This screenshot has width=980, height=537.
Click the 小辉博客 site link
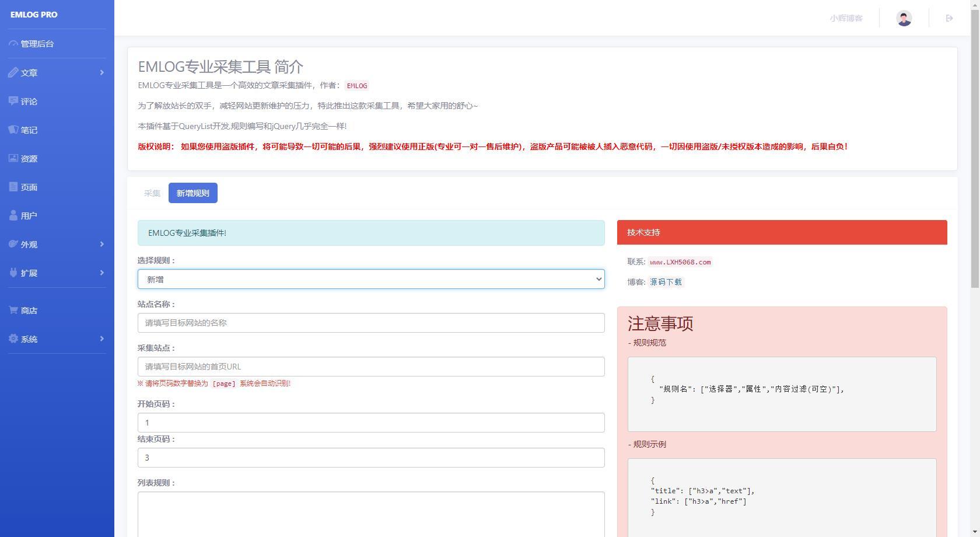point(846,18)
